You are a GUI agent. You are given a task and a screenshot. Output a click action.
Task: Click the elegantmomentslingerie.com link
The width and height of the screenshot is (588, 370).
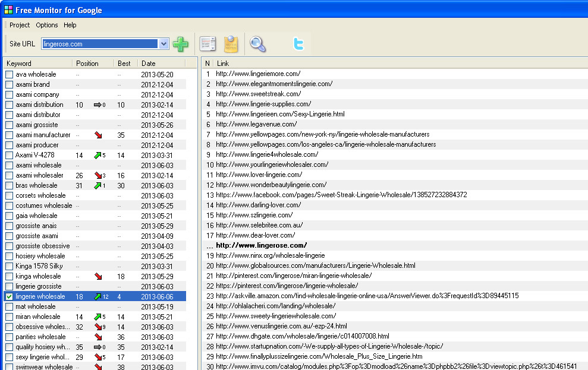(274, 84)
